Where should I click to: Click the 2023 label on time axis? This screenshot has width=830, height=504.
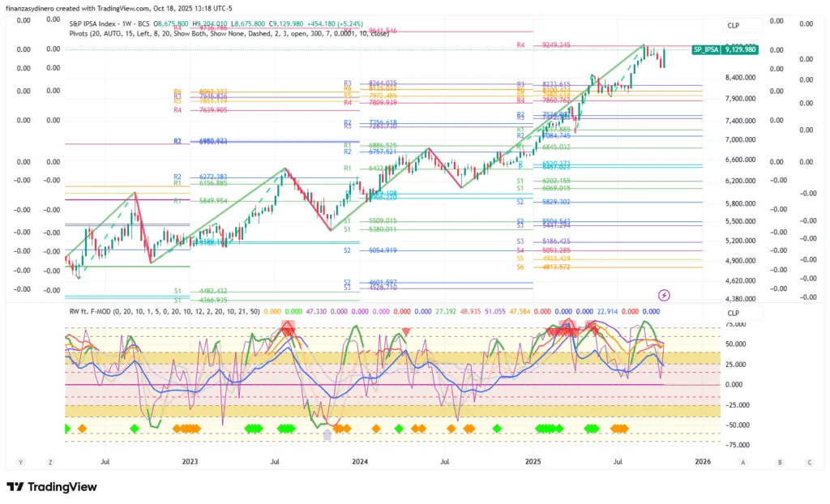coord(190,461)
